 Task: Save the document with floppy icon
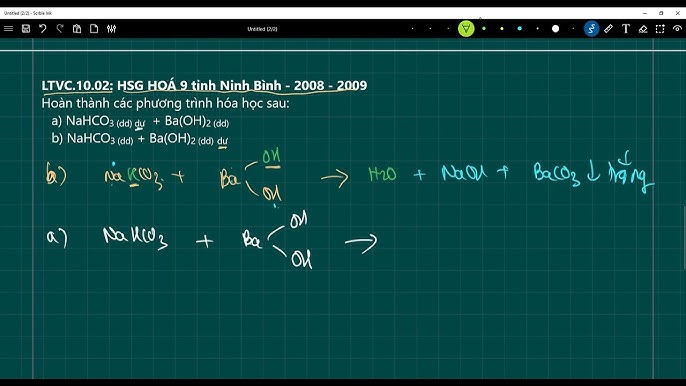(26, 29)
